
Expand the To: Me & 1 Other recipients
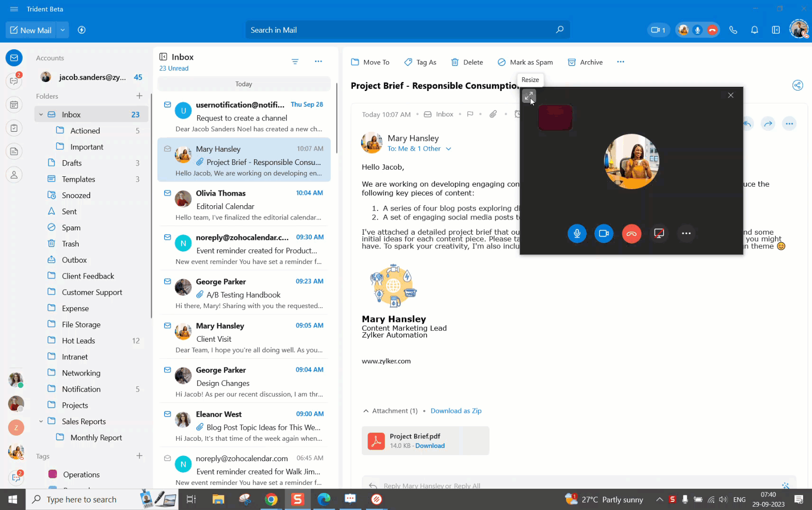pyautogui.click(x=448, y=148)
